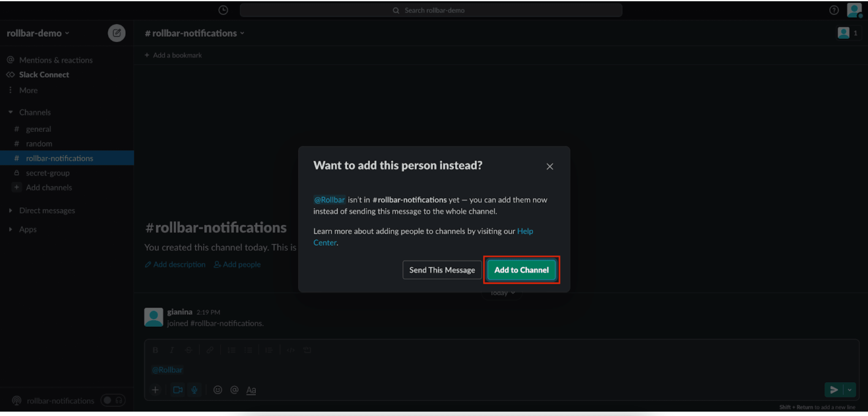
Task: Record a video clip icon
Action: (178, 390)
